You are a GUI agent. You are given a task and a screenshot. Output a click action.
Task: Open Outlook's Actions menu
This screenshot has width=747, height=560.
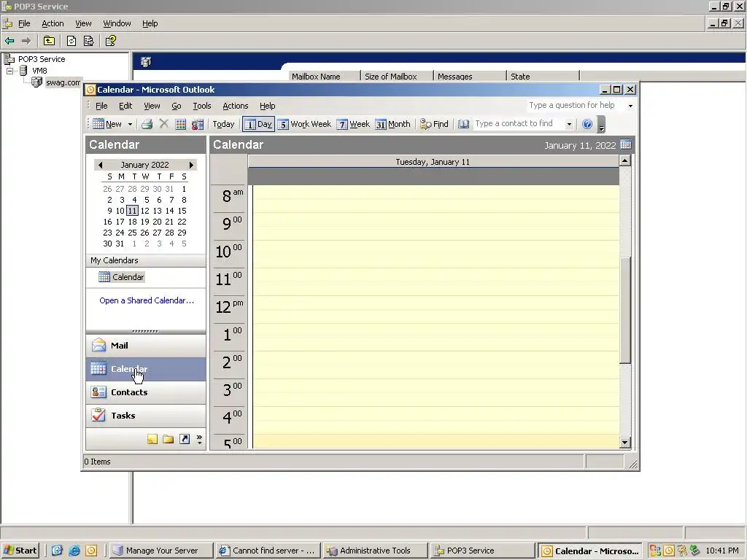(x=236, y=106)
